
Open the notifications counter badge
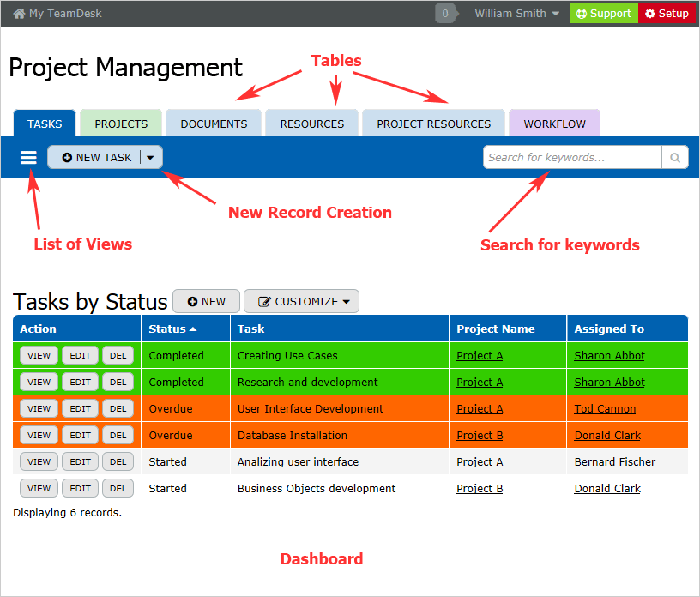click(x=445, y=14)
